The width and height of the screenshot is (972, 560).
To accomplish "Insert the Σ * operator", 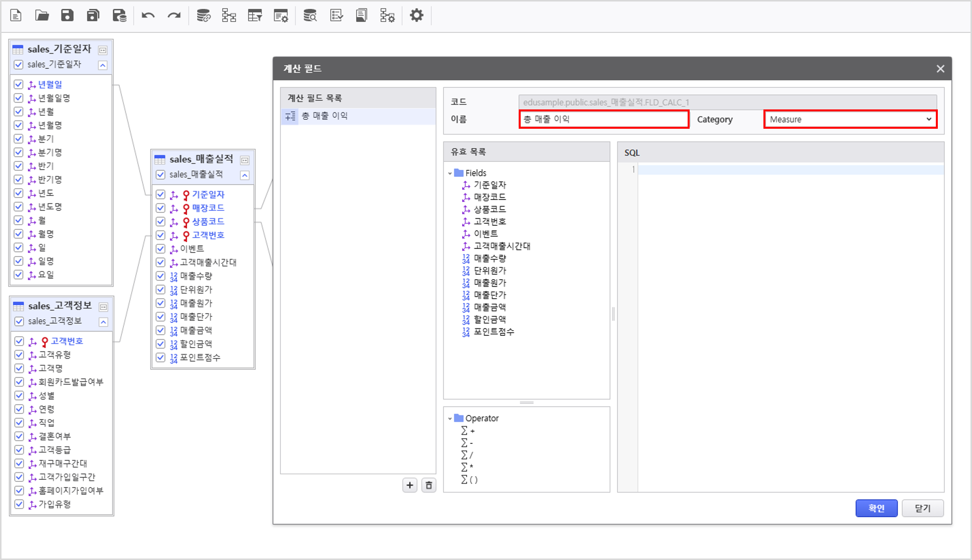I will [x=467, y=467].
